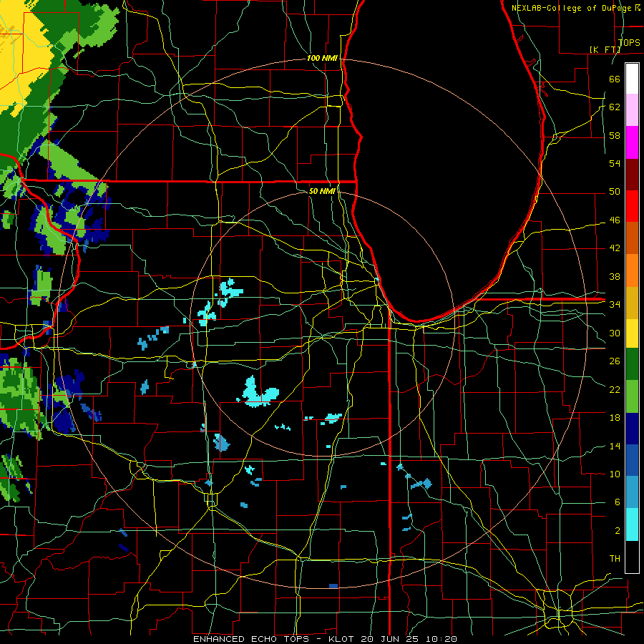Click the '54' legend value
This screenshot has width=644, height=644.
(x=615, y=163)
